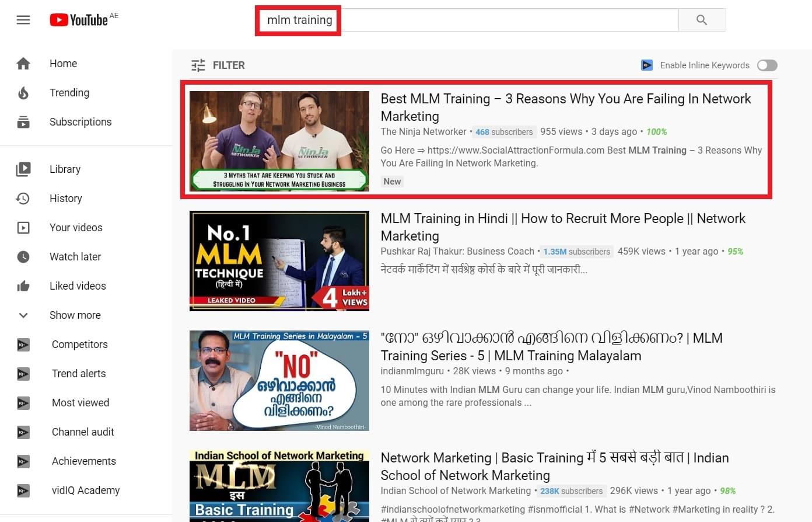Screen dimensions: 812x522
Task: Click the Your videos play icon
Action: pos(23,228)
